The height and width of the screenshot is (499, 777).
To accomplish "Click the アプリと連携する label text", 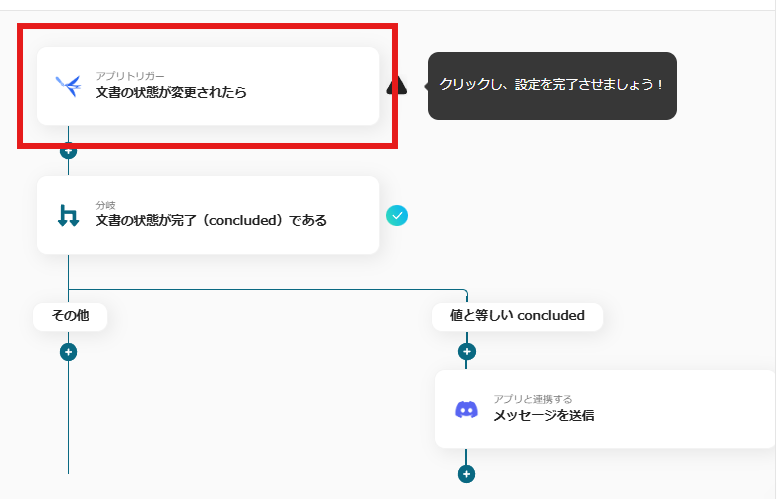I will (x=533, y=399).
